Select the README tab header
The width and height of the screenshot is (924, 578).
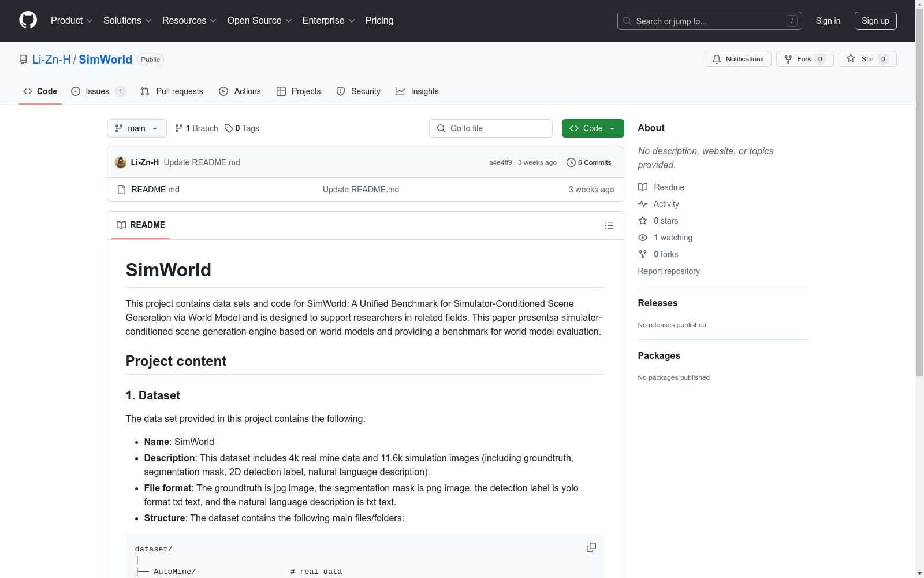pos(141,225)
